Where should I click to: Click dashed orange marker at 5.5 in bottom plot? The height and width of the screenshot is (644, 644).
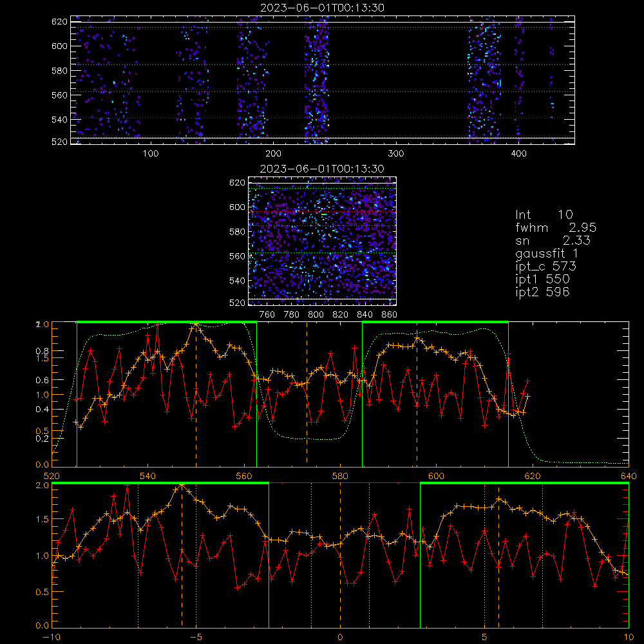pos(498,555)
